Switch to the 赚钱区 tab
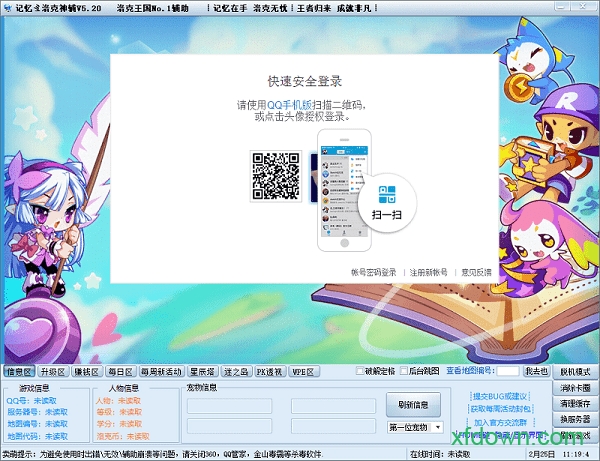 coord(86,371)
